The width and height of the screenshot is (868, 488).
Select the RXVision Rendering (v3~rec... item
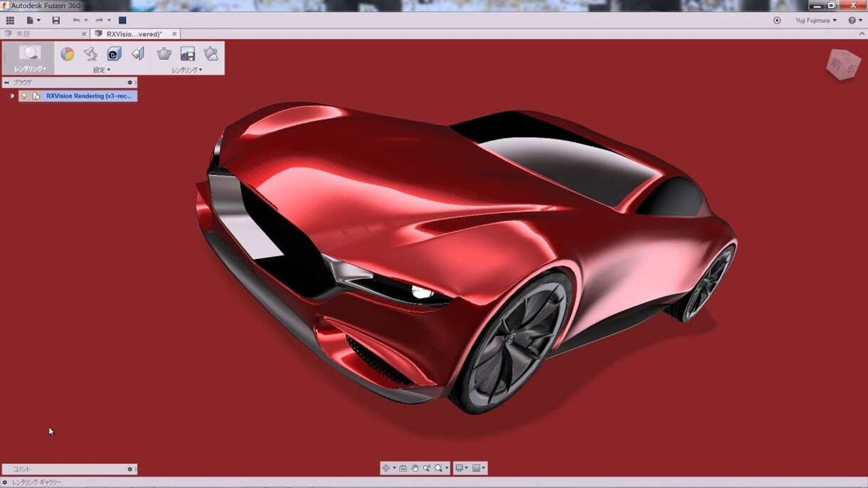tap(89, 96)
